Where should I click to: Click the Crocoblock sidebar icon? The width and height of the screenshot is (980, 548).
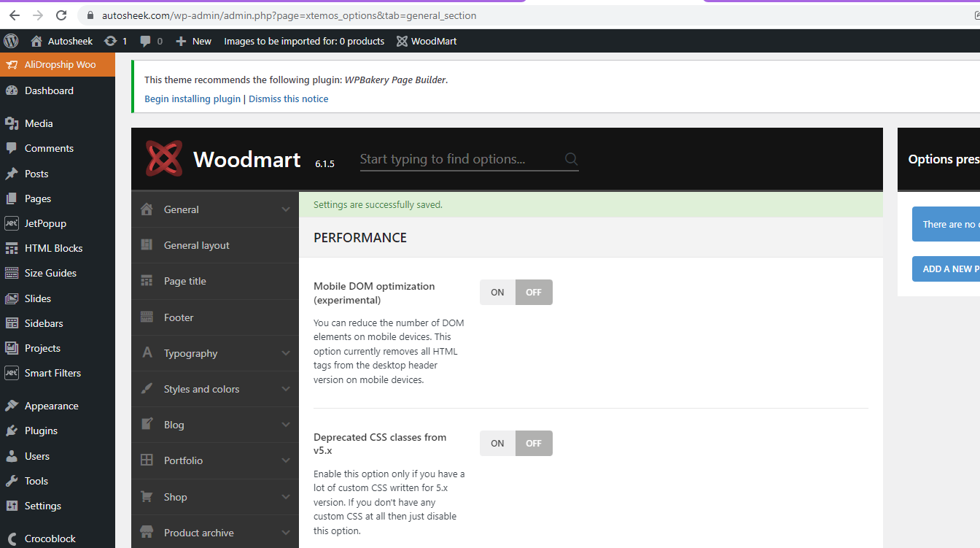(12, 539)
